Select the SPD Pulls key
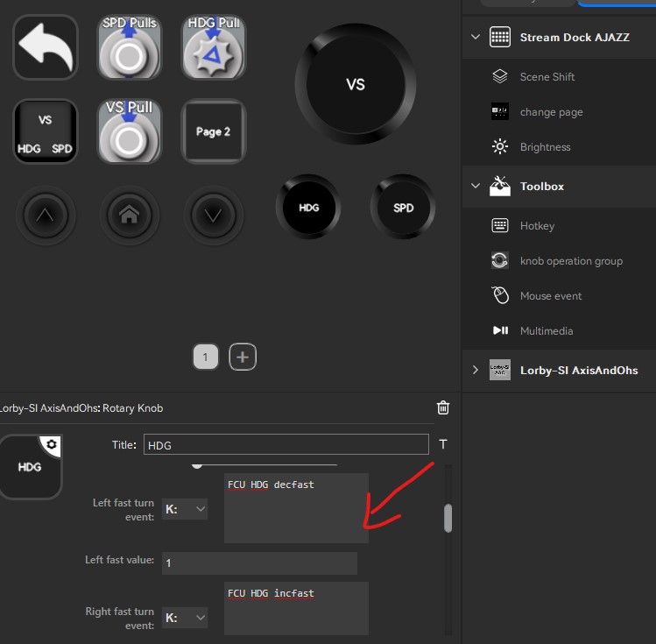This screenshot has width=656, height=644. (130, 46)
